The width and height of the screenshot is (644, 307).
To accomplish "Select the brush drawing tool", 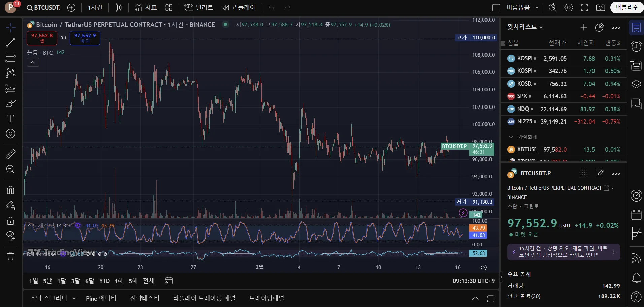I will click(x=11, y=103).
